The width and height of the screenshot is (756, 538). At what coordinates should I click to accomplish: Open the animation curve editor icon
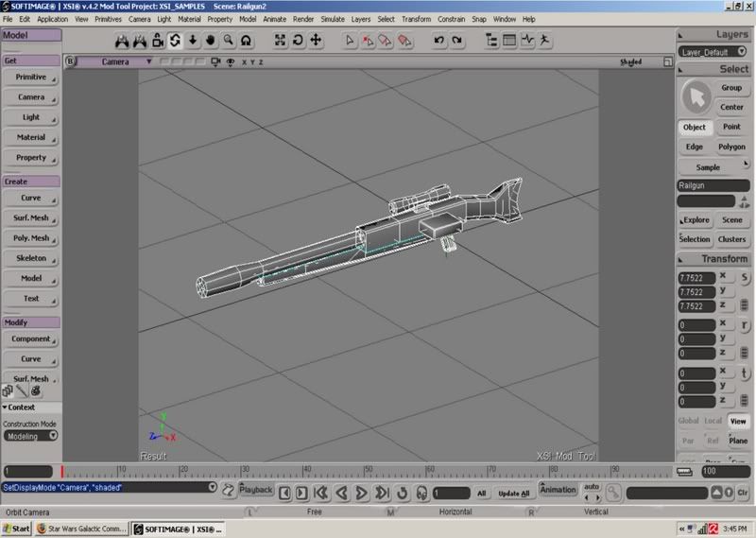click(527, 40)
